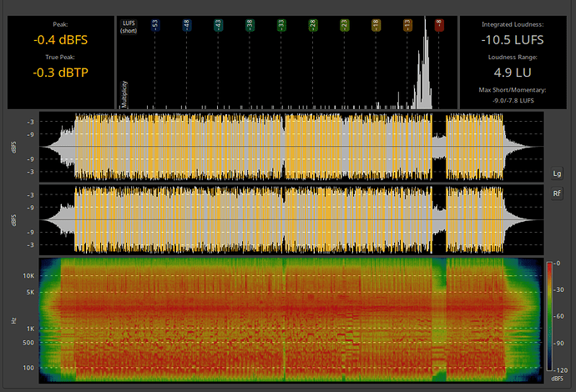Select the -43 LUFS histogram marker
The width and height of the screenshot is (576, 392).
(x=218, y=25)
